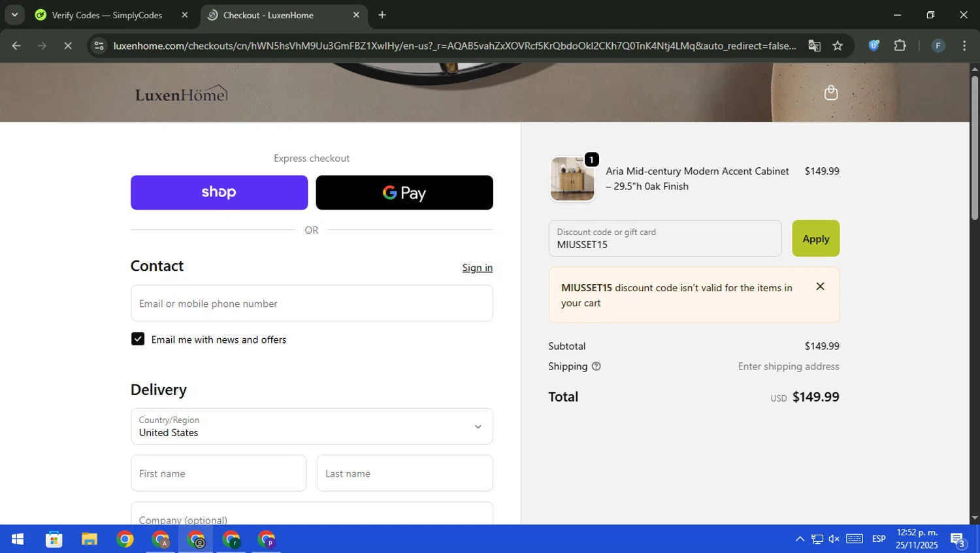Screen dimensions: 980x553
Task: Close the Verify Codes SimplyCodes tab
Action: pyautogui.click(x=185, y=15)
